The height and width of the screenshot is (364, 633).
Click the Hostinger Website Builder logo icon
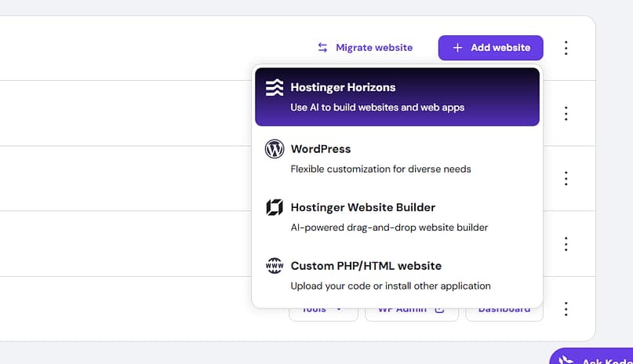274,208
